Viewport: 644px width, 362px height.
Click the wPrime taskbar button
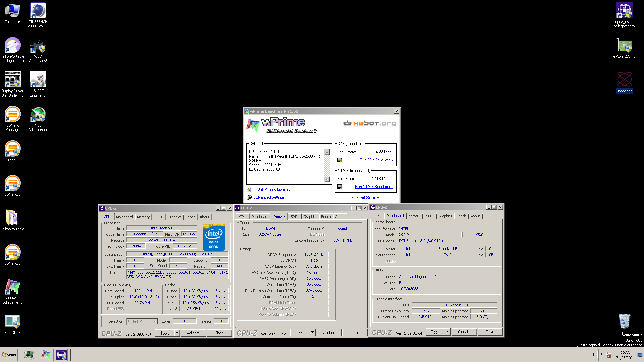46,355
